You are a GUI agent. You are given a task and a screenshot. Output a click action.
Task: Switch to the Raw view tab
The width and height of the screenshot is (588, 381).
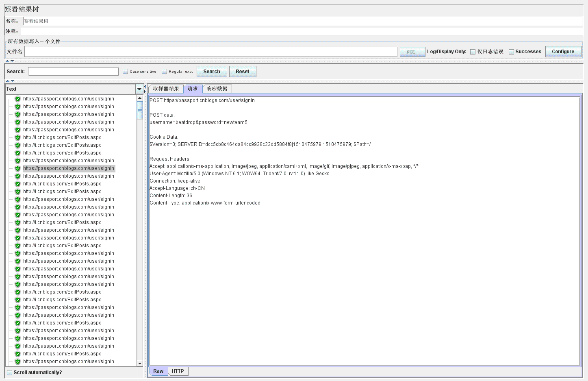pyautogui.click(x=158, y=371)
